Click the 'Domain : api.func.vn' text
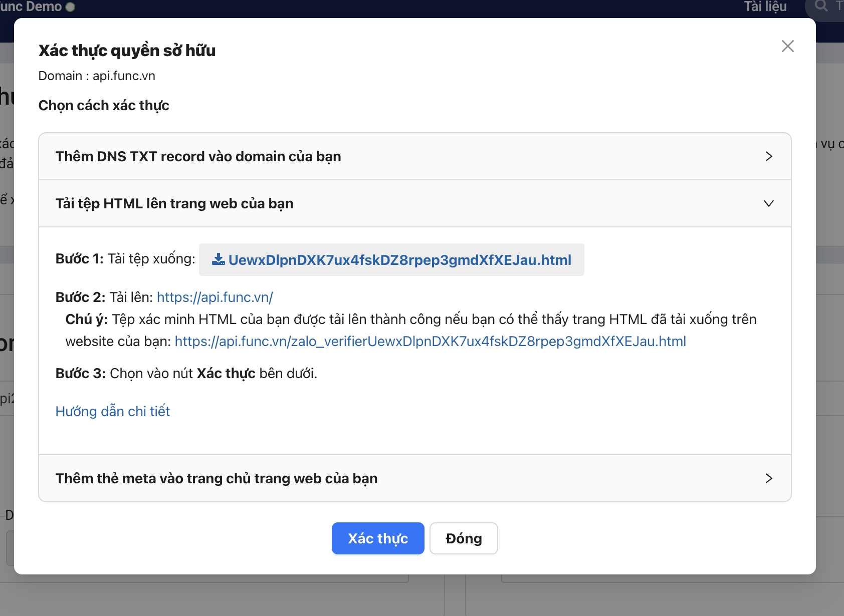This screenshot has height=616, width=844. (97, 76)
